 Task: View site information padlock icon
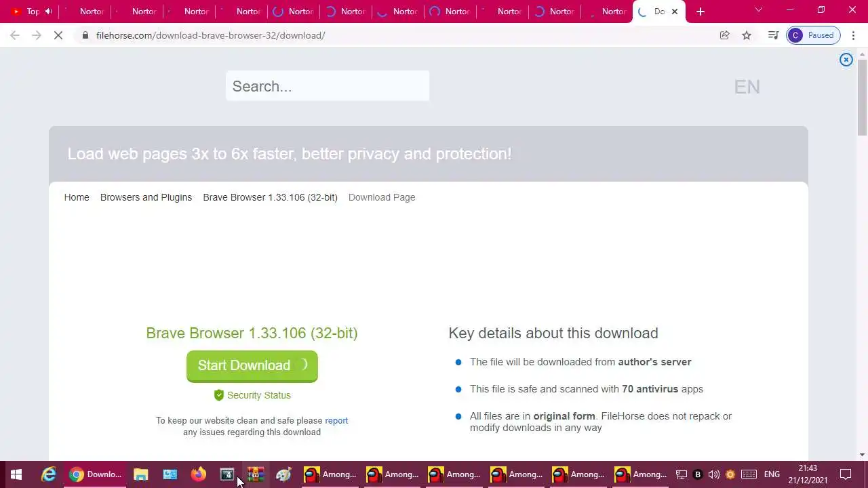coord(85,35)
